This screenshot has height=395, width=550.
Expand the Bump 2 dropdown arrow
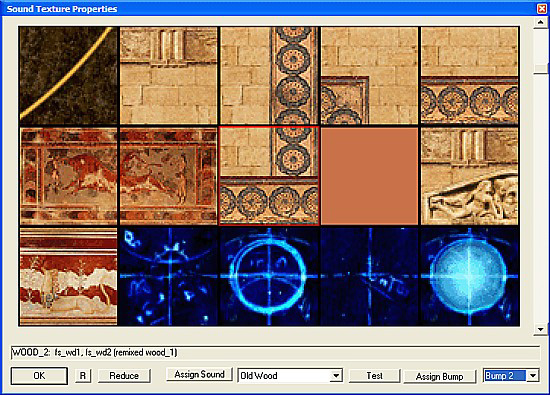[x=532, y=376]
